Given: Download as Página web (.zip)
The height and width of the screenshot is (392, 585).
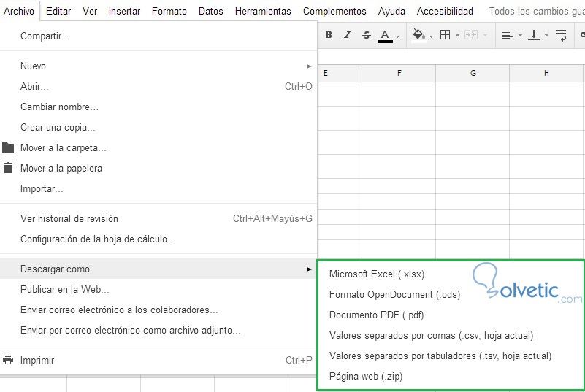Looking at the screenshot, I should (451, 377).
